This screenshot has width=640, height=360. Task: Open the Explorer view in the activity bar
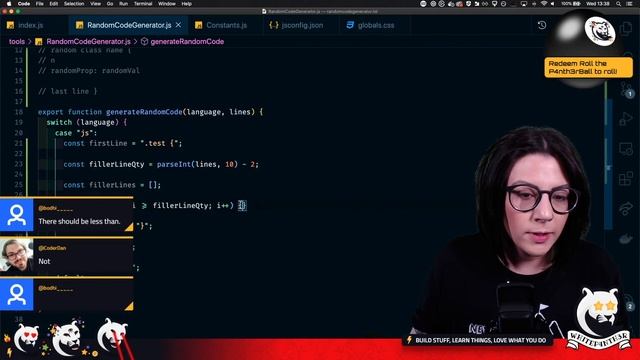pos(626,29)
